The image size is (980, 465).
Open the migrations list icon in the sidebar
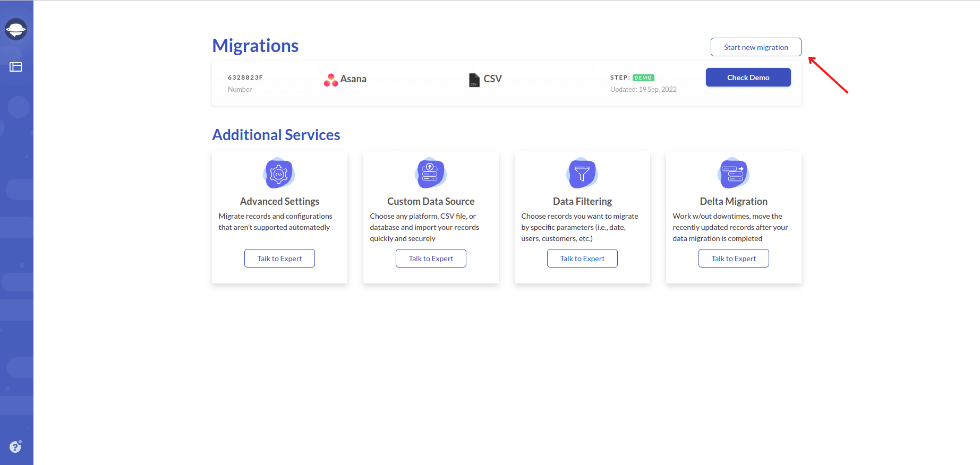pyautogui.click(x=16, y=67)
